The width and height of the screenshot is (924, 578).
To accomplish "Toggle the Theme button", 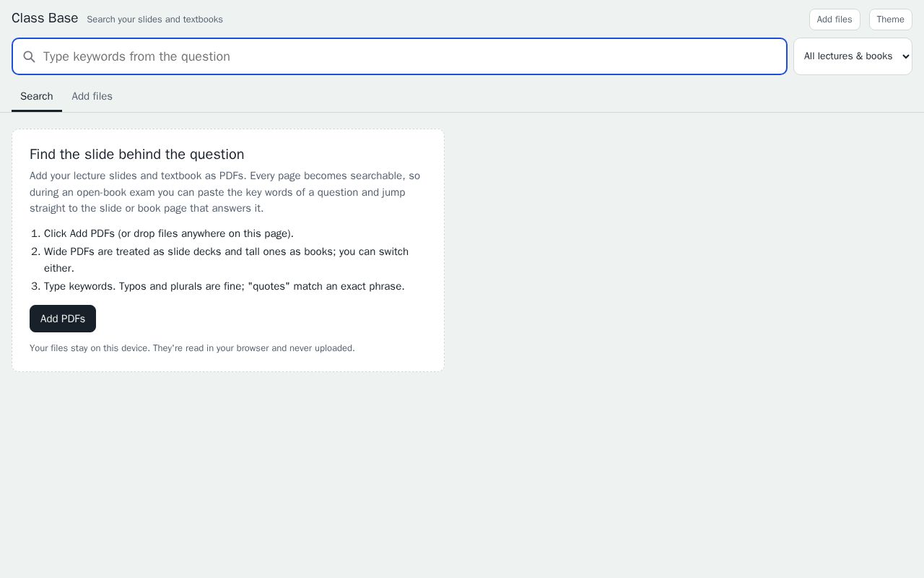I will (x=890, y=20).
